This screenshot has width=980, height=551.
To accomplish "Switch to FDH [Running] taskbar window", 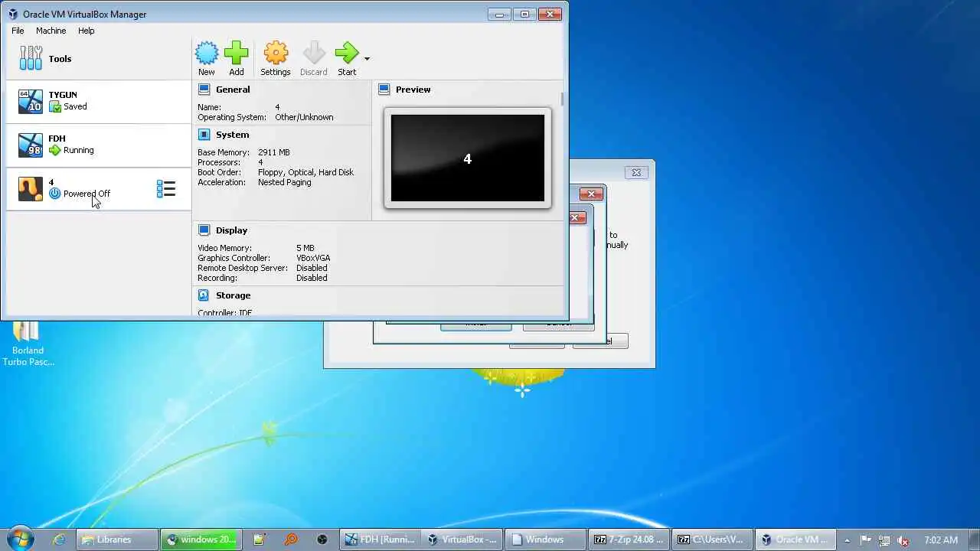I will tap(381, 540).
